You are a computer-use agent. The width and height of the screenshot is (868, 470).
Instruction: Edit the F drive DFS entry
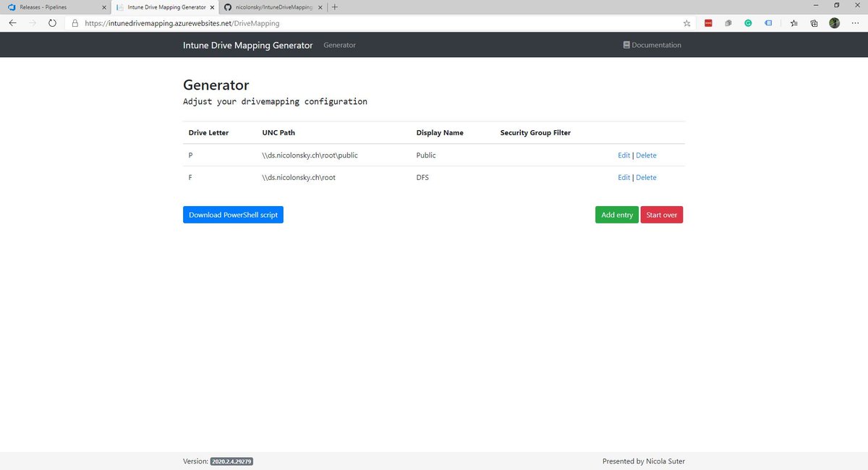pos(624,177)
